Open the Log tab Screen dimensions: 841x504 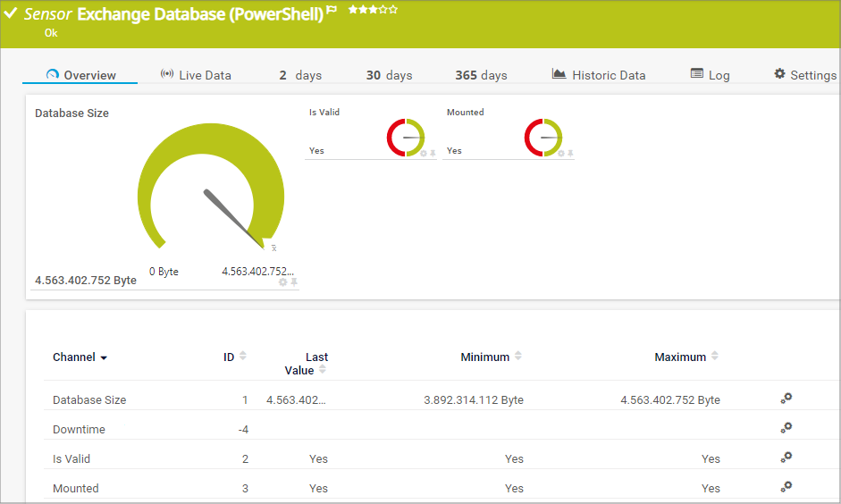711,75
